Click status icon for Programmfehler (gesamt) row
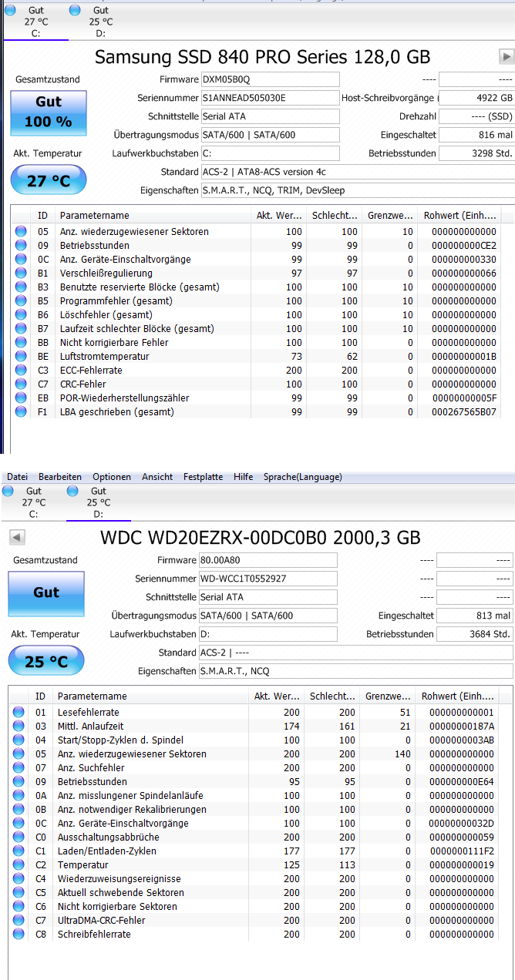This screenshot has height=980, width=515. click(21, 300)
